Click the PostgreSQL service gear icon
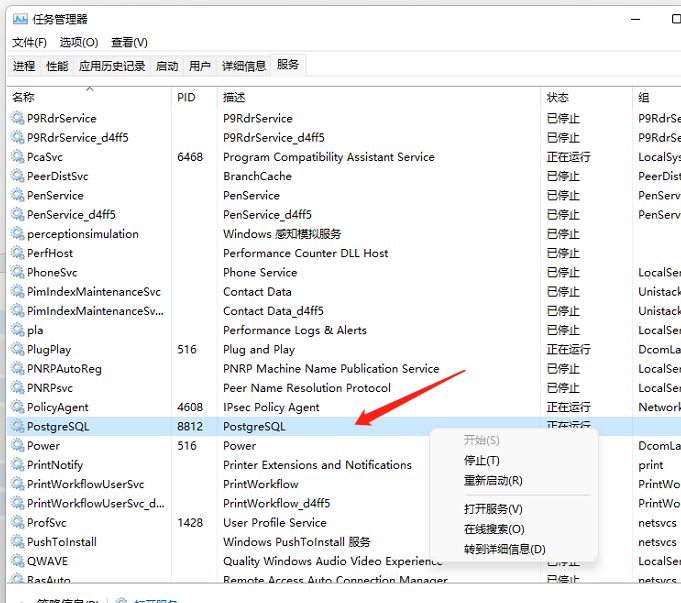Screen dimensions: 681x603 (x=17, y=427)
